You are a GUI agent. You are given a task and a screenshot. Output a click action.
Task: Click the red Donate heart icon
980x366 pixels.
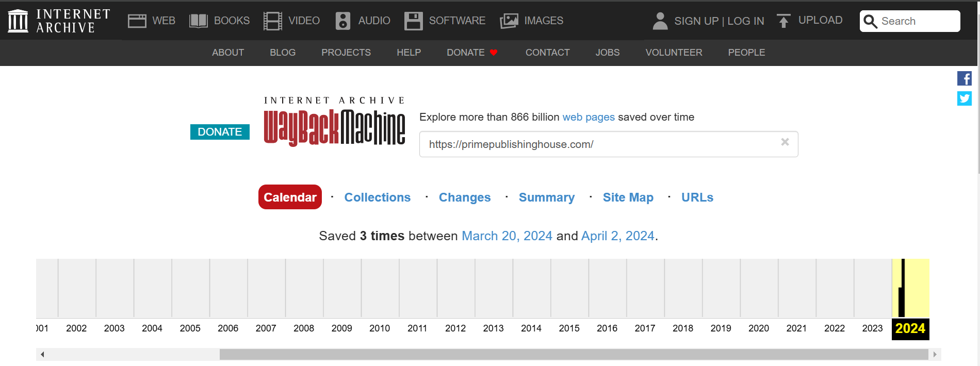click(x=494, y=53)
